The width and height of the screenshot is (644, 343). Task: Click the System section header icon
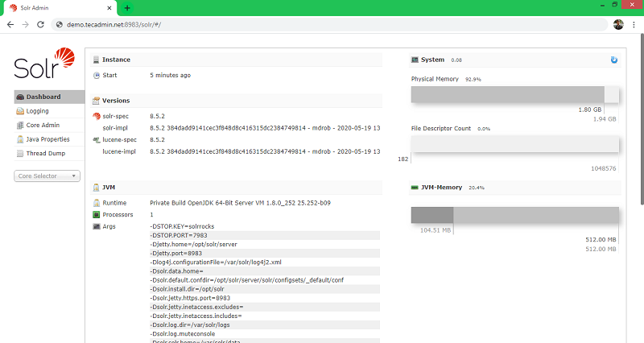[x=415, y=60]
